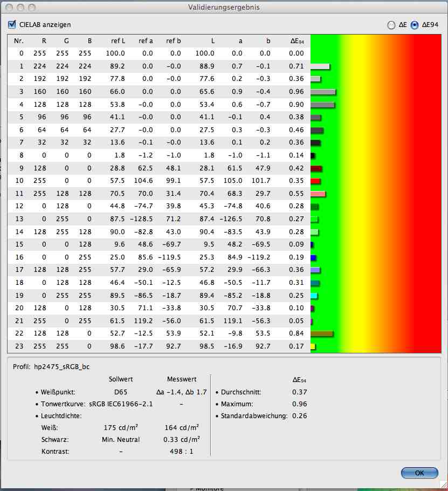Click the Maximum value 0.96
Image resolution: width=448 pixels, height=491 pixels.
[x=299, y=404]
